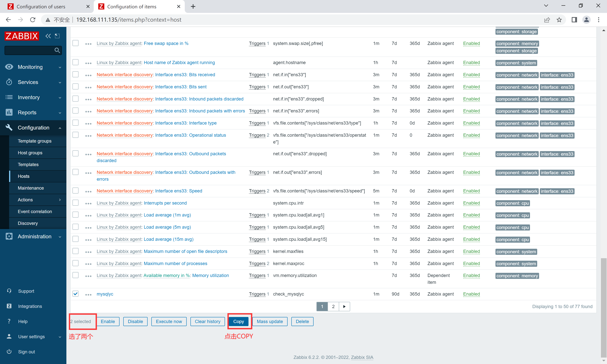Click the Services stopwatch icon
The height and width of the screenshot is (364, 607).
point(9,82)
